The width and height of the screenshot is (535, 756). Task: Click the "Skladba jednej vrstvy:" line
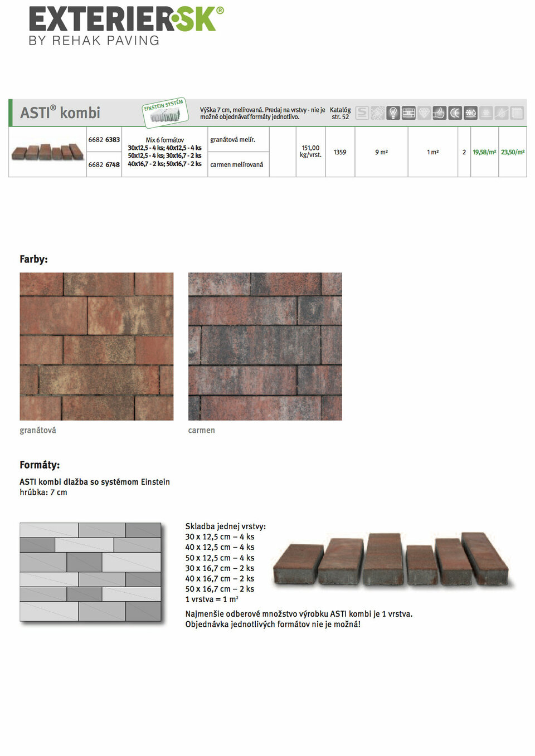pos(226,526)
